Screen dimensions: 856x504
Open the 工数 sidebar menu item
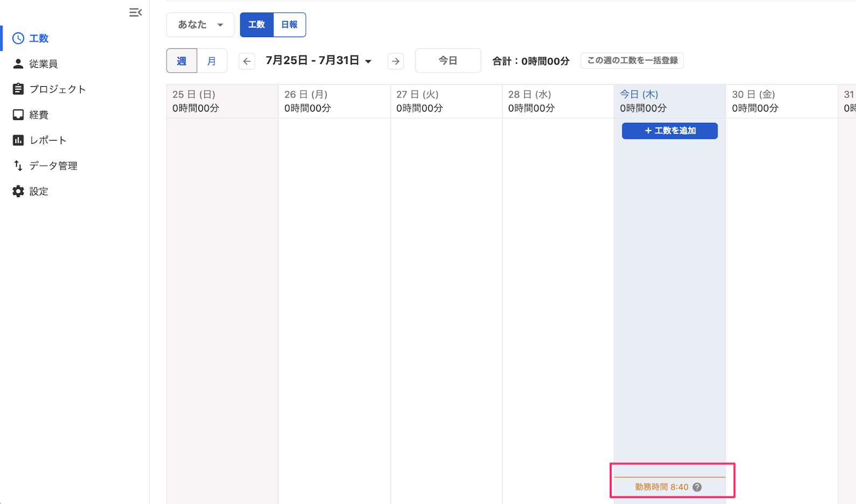74,38
